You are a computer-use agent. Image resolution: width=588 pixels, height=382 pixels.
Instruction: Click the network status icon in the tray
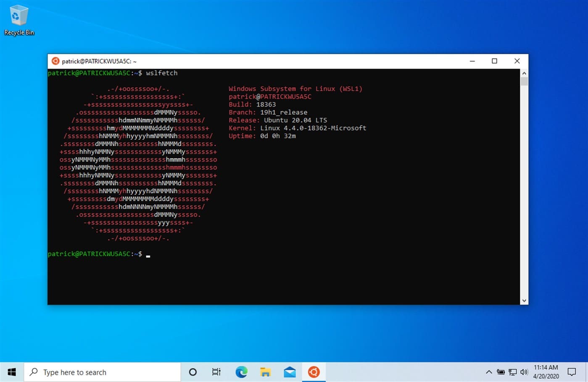click(x=512, y=372)
